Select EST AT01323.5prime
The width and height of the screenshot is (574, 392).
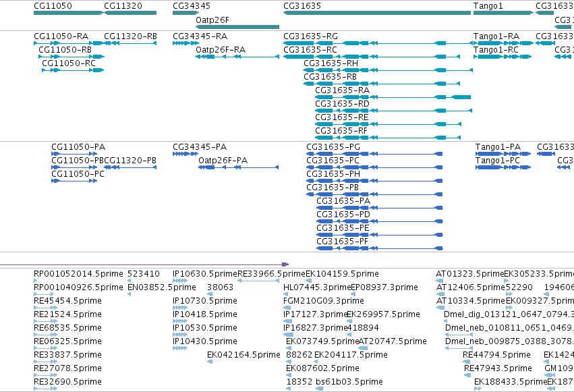(439, 281)
